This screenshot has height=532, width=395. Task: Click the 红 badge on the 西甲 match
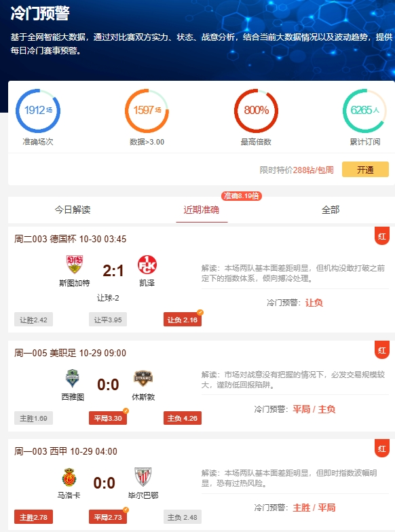tap(381, 448)
